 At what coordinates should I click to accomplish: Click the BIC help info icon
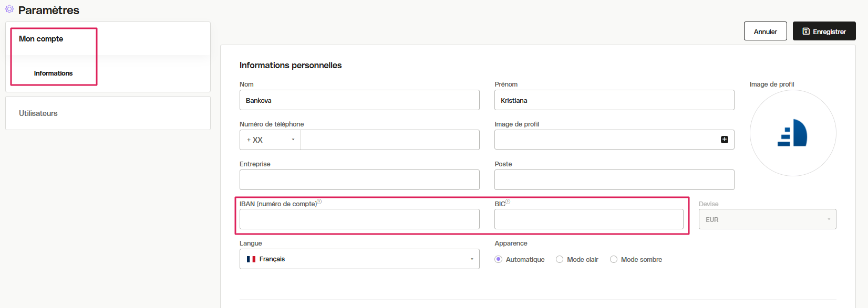[x=508, y=201]
